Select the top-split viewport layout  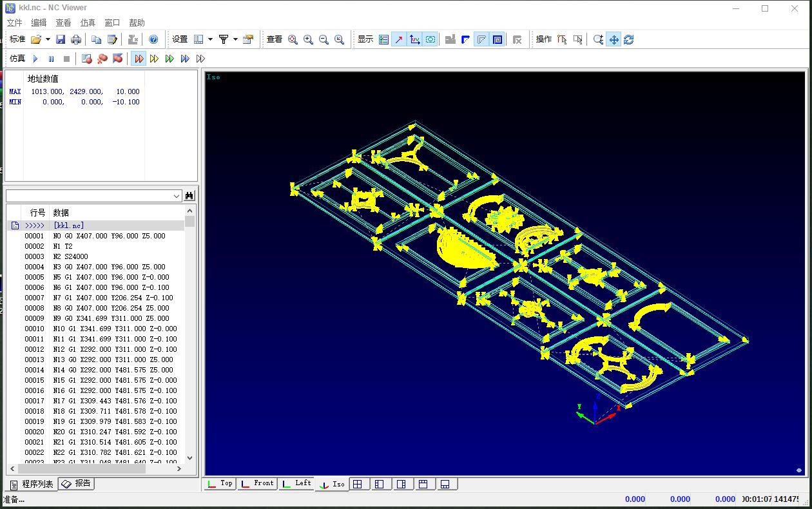(x=423, y=484)
